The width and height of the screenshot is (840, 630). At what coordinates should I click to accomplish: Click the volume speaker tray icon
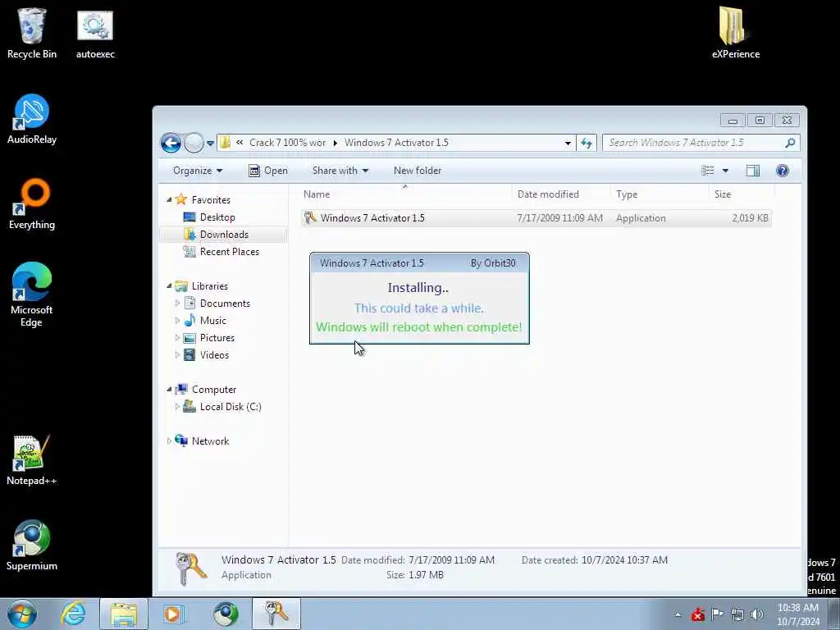click(x=756, y=614)
